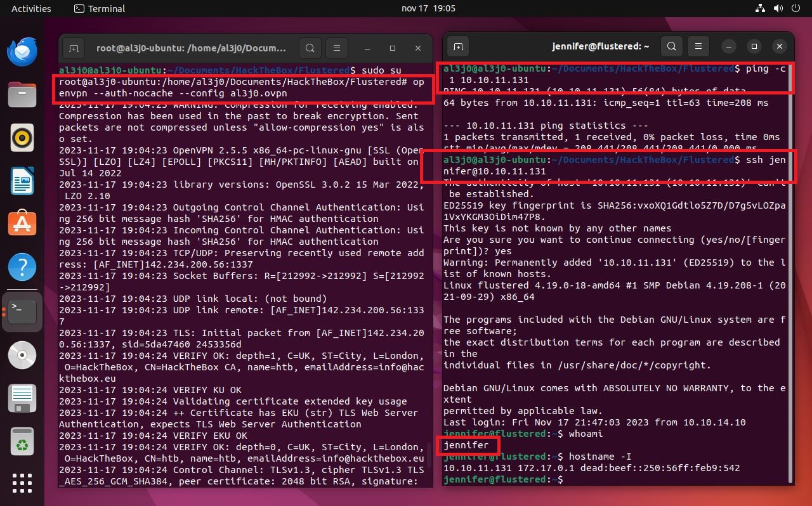The height and width of the screenshot is (506, 812).
Task: Click the '64 bytes from 10.10.11.131' line
Action: click(x=606, y=103)
